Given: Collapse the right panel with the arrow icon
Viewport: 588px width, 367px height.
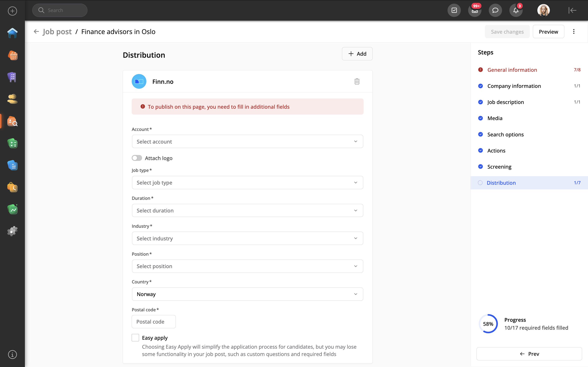Looking at the screenshot, I should (x=572, y=10).
